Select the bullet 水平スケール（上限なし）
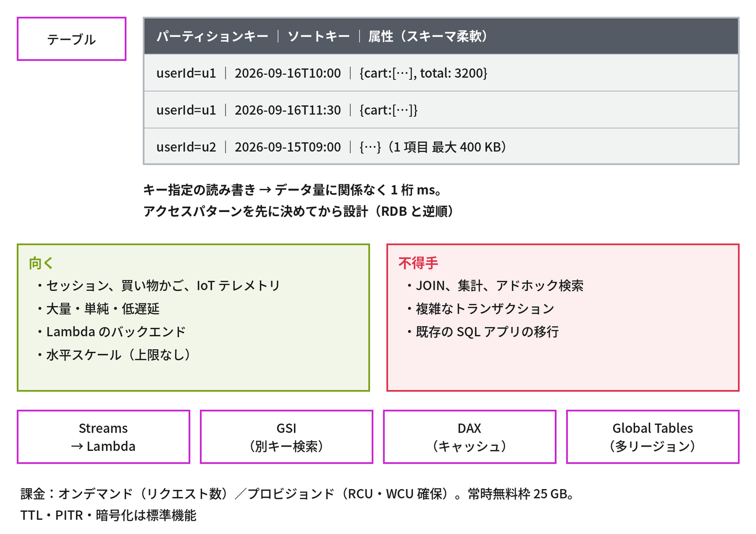The width and height of the screenshot is (756, 534). click(114, 355)
